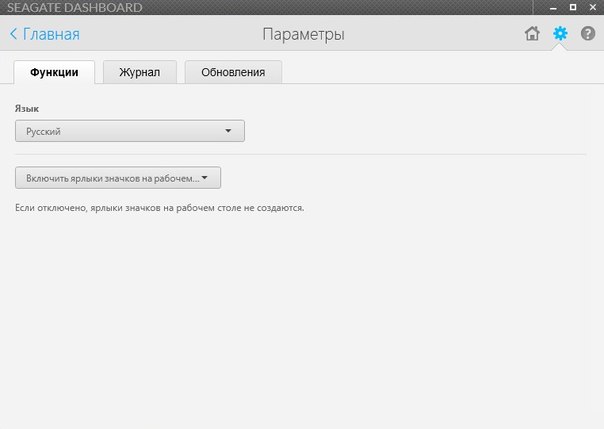Click the separator line under the language setting
Viewport: 604px width, 429px height.
click(x=300, y=154)
